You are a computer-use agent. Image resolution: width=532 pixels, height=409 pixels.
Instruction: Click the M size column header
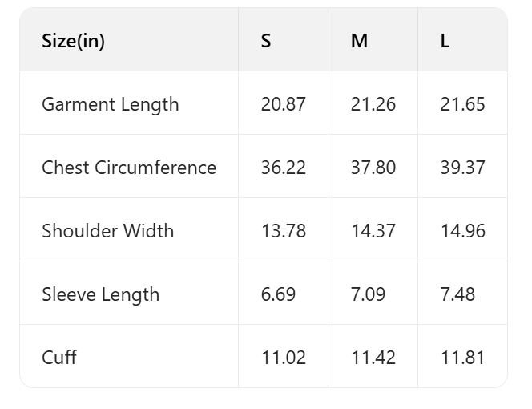(x=359, y=41)
